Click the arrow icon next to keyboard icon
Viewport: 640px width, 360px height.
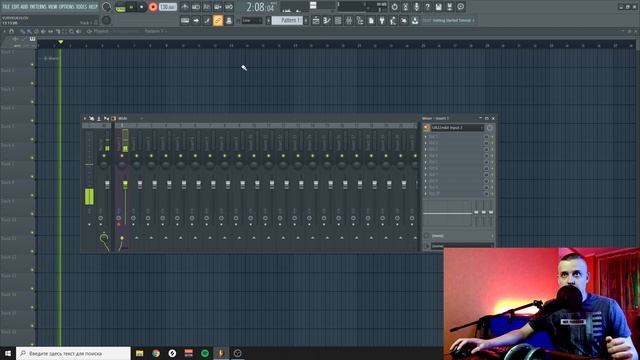click(x=196, y=20)
